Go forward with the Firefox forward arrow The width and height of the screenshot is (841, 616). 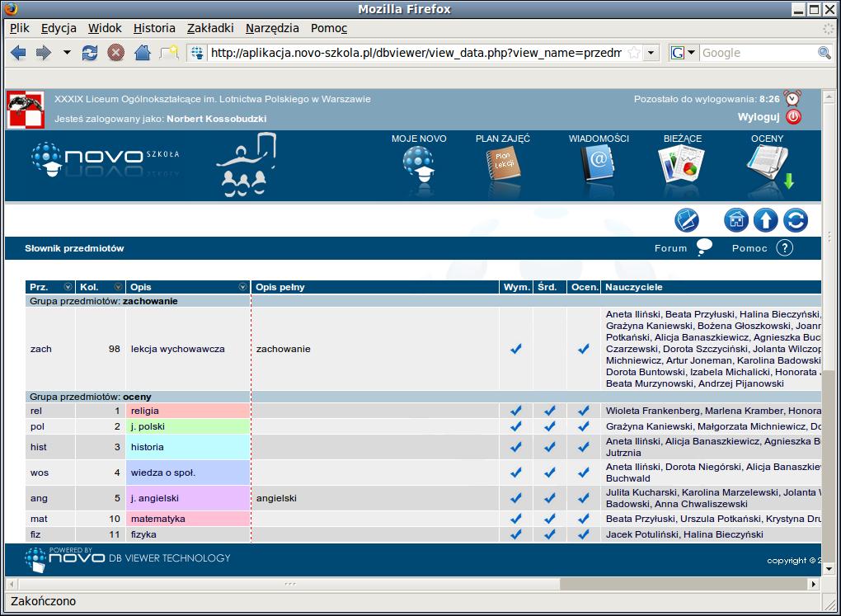tap(44, 53)
